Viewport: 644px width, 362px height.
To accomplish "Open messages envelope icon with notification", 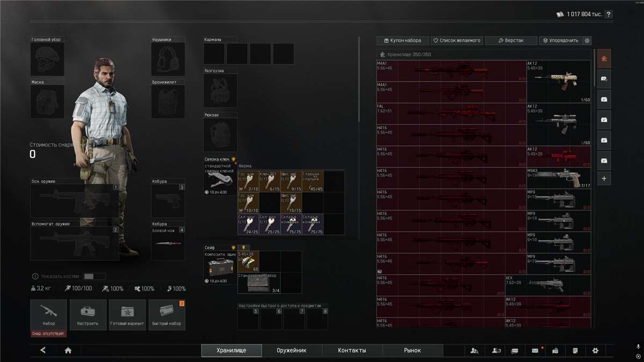I will coord(535,350).
